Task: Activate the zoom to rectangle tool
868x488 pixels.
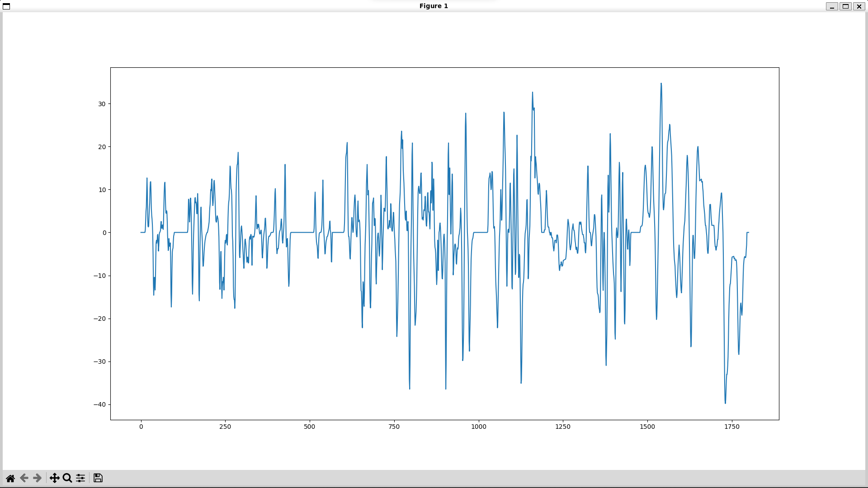Action: click(x=67, y=478)
